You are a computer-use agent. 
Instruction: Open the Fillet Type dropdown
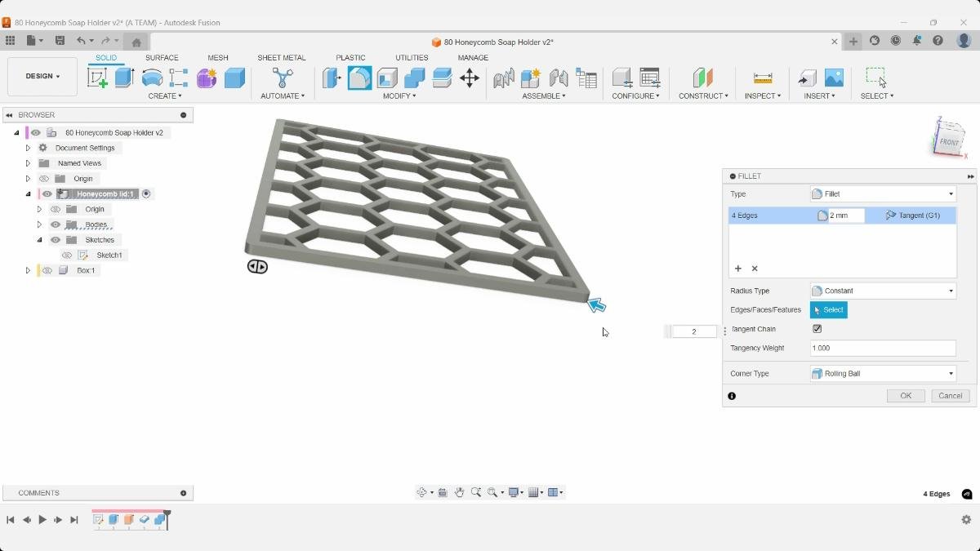click(883, 194)
